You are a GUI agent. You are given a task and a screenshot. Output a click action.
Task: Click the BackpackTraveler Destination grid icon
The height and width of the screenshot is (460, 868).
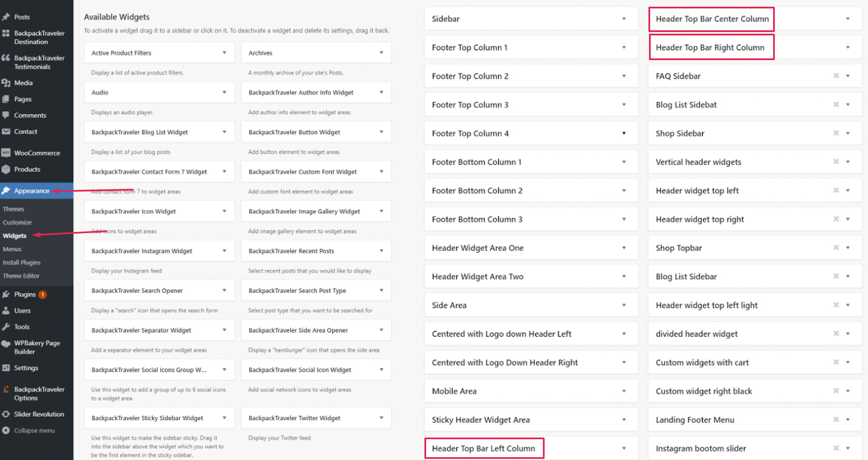(x=6, y=34)
